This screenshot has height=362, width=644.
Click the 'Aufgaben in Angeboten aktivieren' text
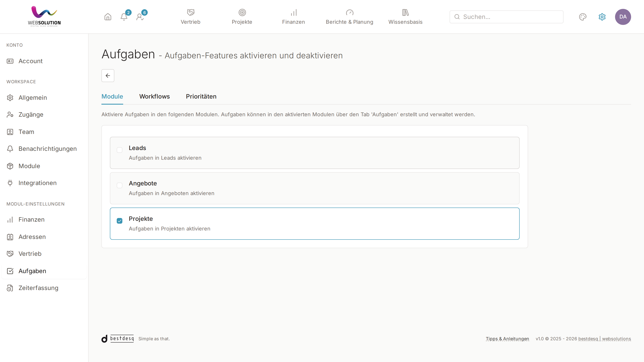pyautogui.click(x=171, y=193)
